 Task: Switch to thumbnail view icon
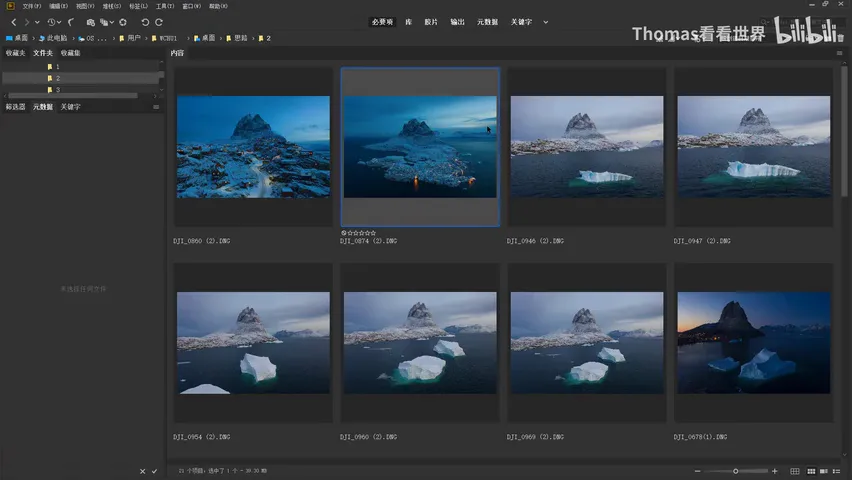811,471
